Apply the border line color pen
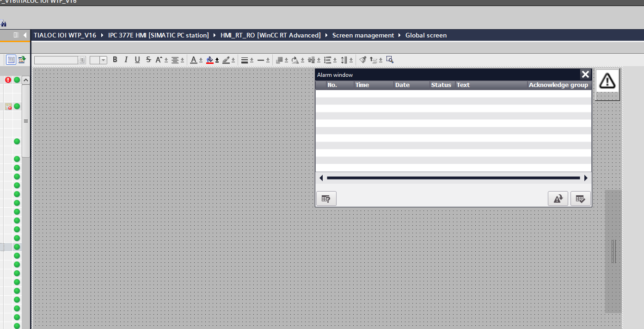 coord(226,60)
